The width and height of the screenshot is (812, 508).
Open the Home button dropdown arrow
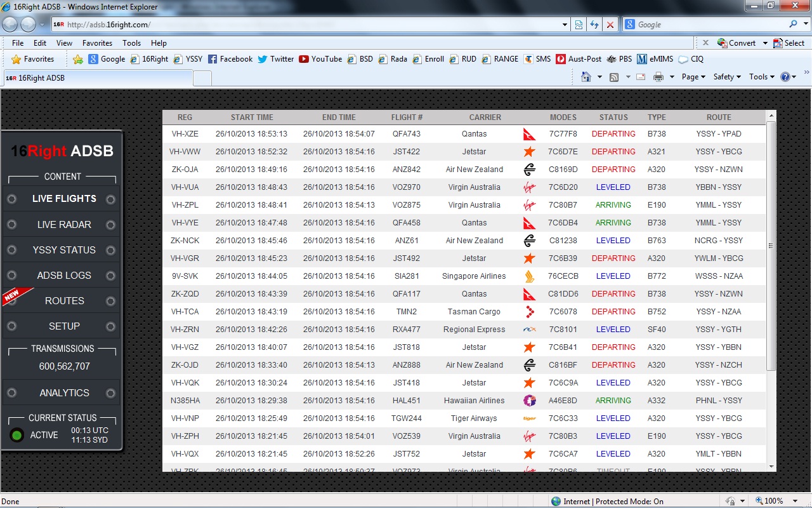pyautogui.click(x=599, y=77)
